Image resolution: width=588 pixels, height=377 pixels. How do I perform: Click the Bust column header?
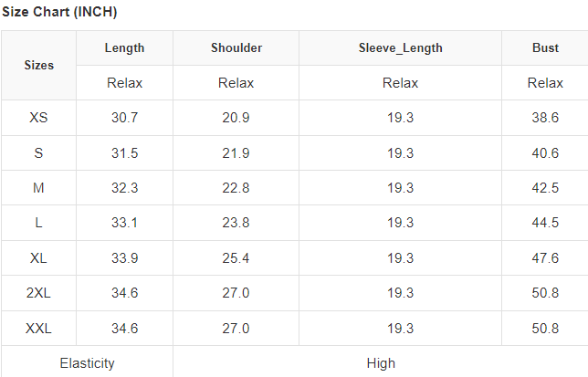point(545,48)
